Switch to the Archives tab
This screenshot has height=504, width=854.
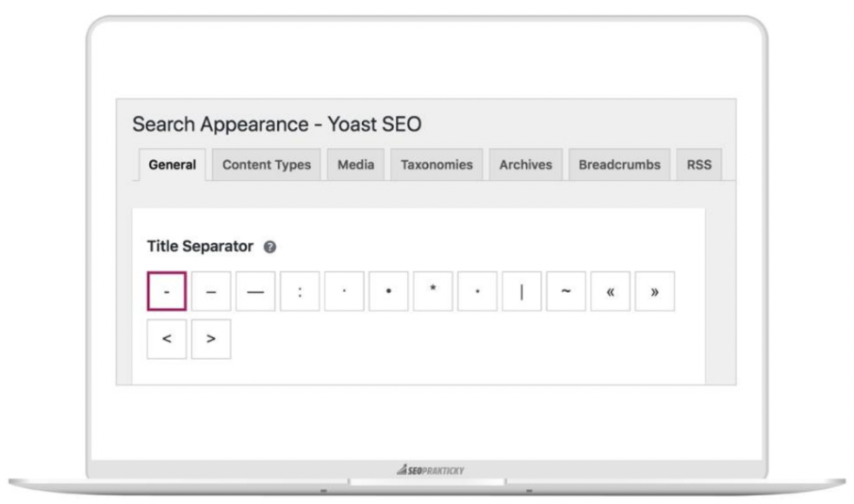(x=526, y=164)
